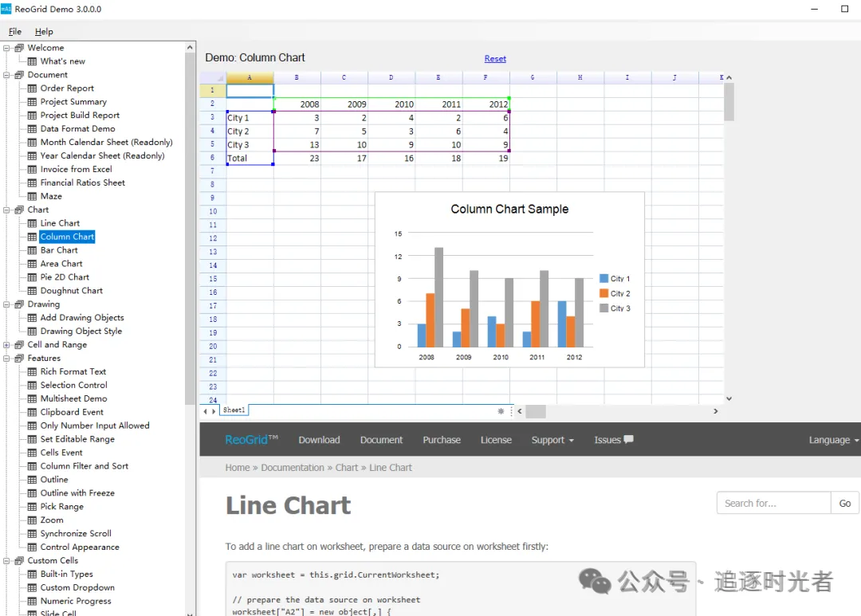Click the sheet icon beside Data Format Demo

pos(33,128)
